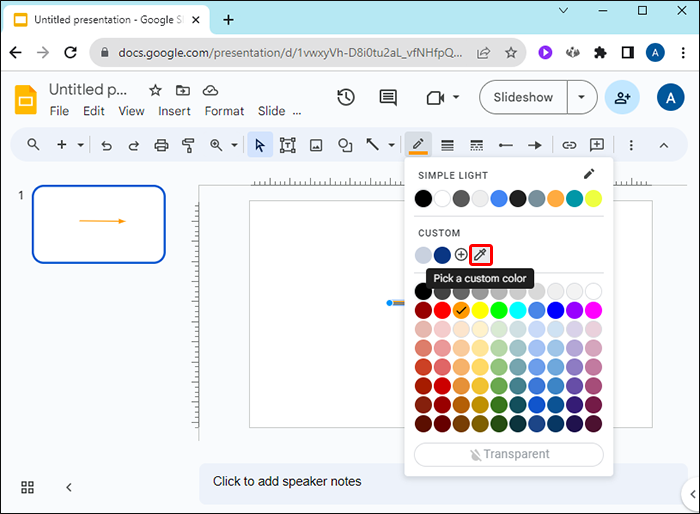Collapse the toolbar with the chevron
Image resolution: width=700 pixels, height=514 pixels.
663,145
